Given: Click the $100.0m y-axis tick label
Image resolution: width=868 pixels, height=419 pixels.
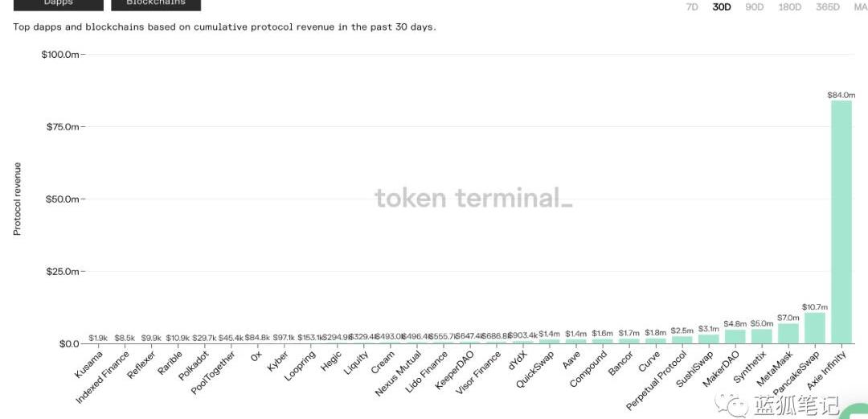Looking at the screenshot, I should (x=60, y=55).
